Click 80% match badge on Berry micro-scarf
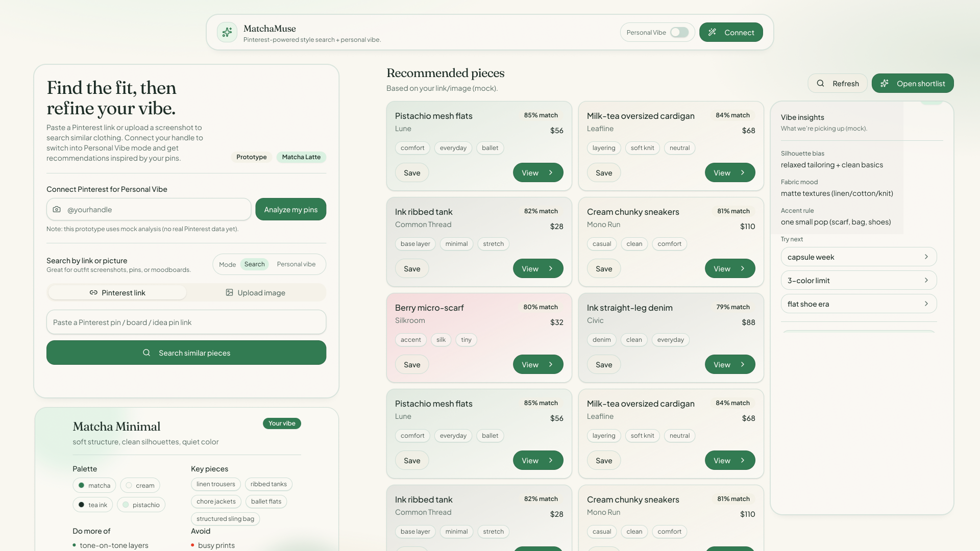The height and width of the screenshot is (551, 980). click(541, 307)
